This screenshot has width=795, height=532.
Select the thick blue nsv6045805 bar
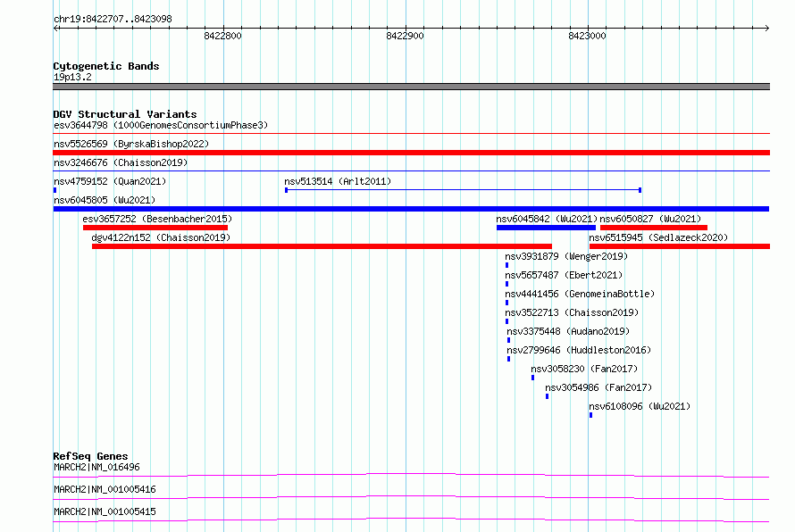411,209
